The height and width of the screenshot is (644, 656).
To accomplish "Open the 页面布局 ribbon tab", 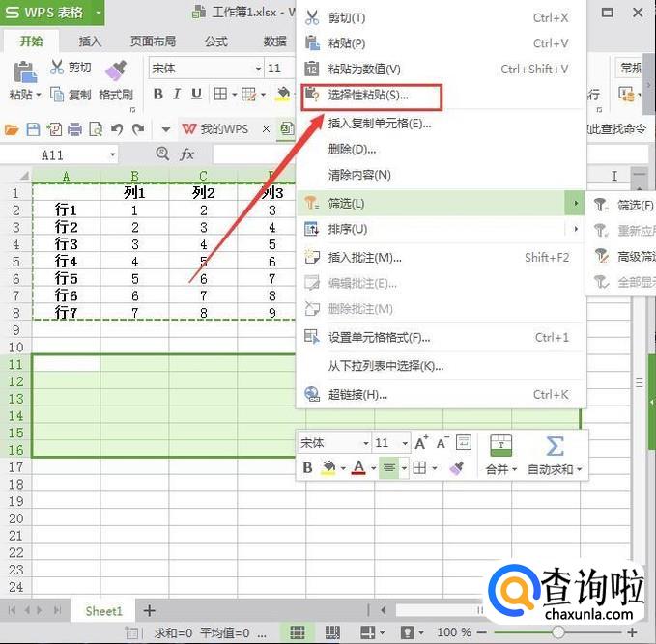I will [153, 42].
